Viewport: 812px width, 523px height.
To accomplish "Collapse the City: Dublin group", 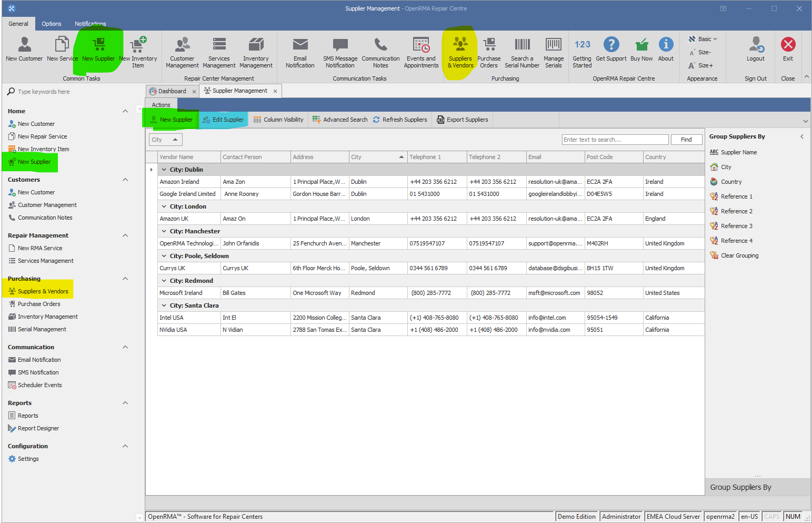I will point(164,170).
